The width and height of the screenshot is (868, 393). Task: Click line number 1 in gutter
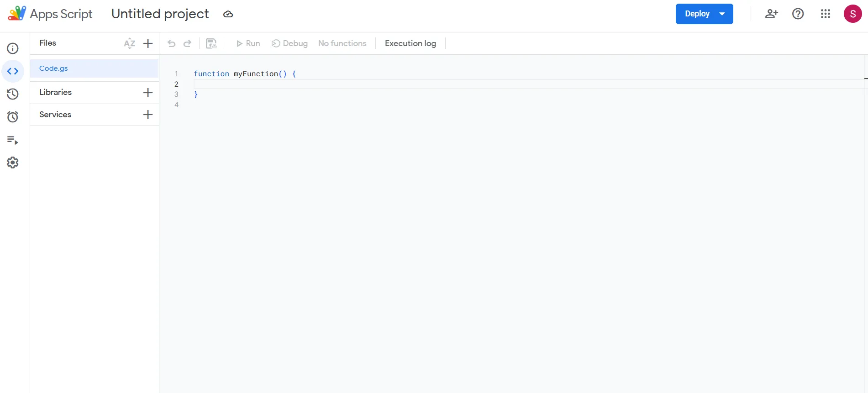click(x=176, y=73)
